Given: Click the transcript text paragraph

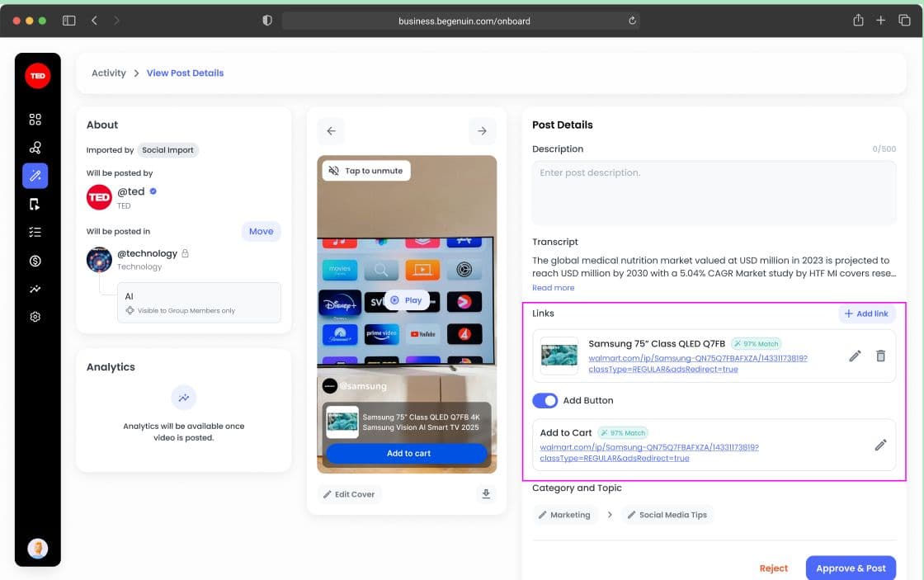Looking at the screenshot, I should click(714, 267).
